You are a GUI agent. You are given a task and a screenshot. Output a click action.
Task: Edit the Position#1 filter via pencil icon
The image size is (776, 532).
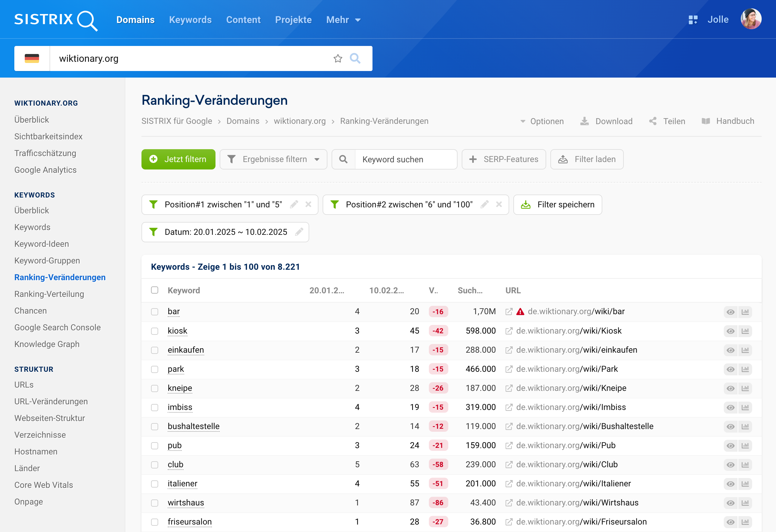(x=294, y=204)
